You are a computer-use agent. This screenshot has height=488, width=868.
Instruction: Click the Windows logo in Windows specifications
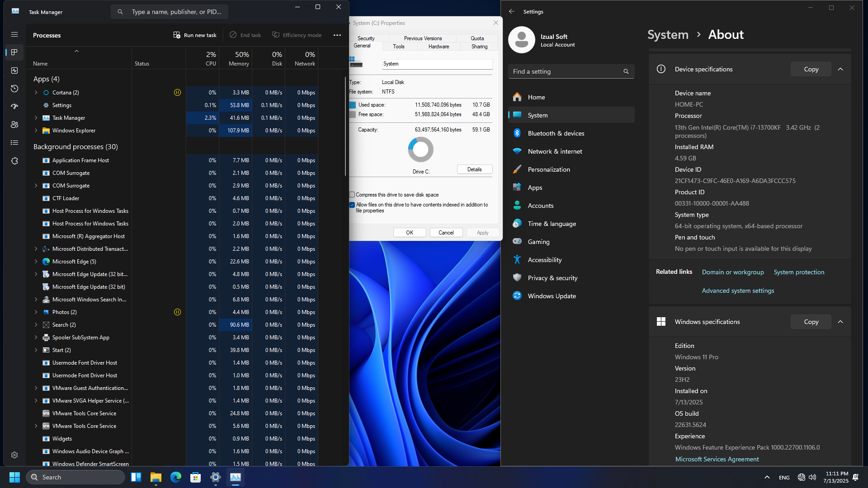tap(661, 322)
